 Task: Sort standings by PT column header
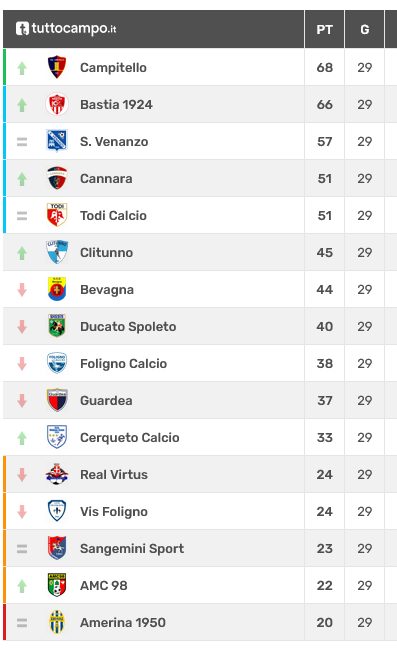point(324,30)
